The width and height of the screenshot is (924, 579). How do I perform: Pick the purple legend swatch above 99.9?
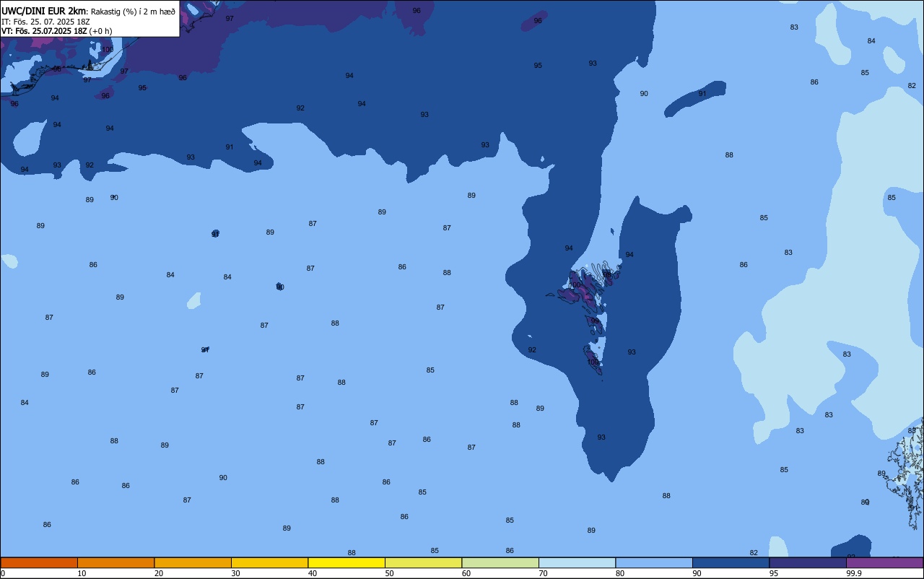(x=884, y=562)
